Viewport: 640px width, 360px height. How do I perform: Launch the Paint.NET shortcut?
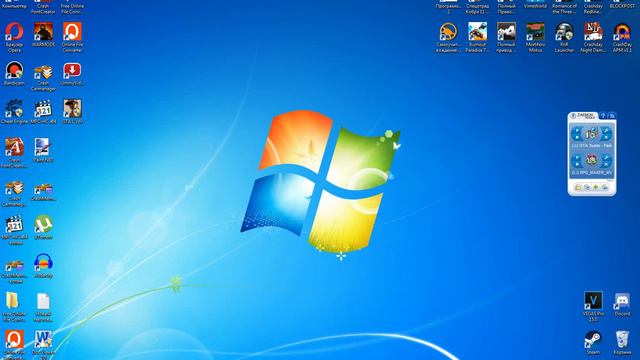click(43, 148)
